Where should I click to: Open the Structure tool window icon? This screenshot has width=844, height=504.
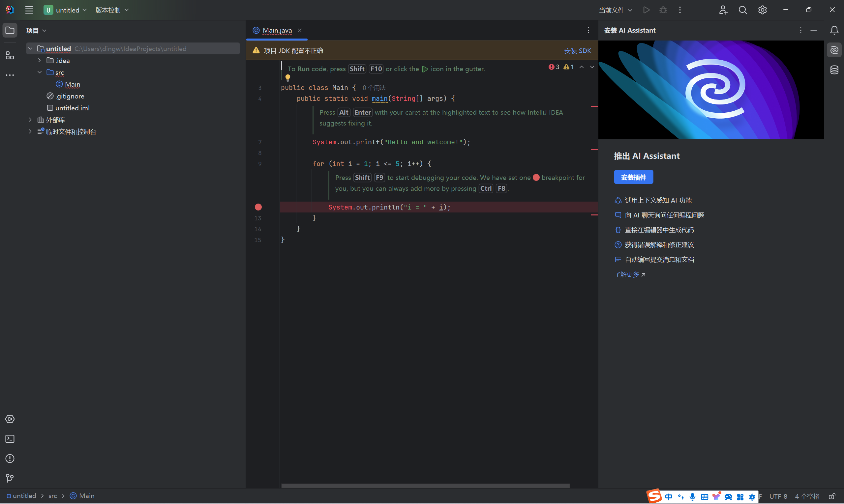pyautogui.click(x=10, y=55)
